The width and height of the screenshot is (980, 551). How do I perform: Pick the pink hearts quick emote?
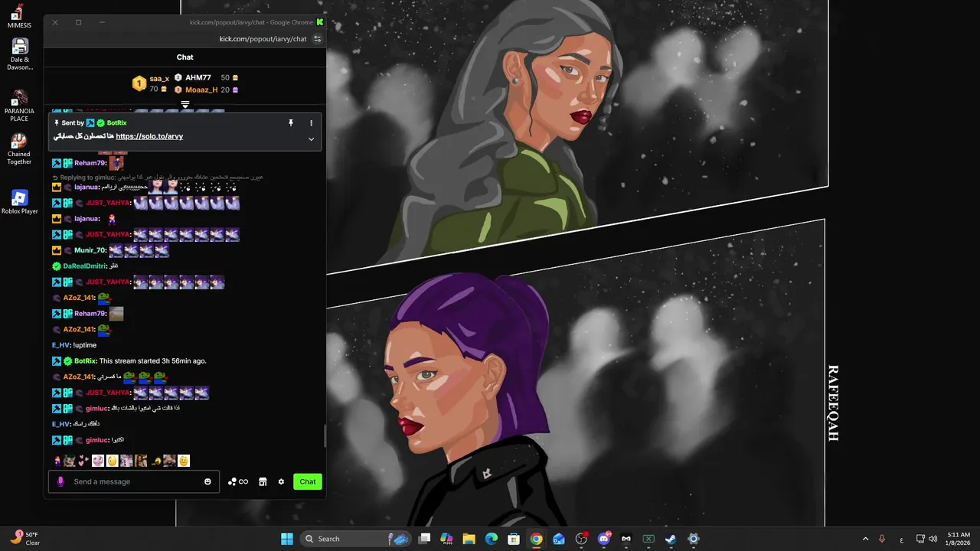[x=83, y=461]
